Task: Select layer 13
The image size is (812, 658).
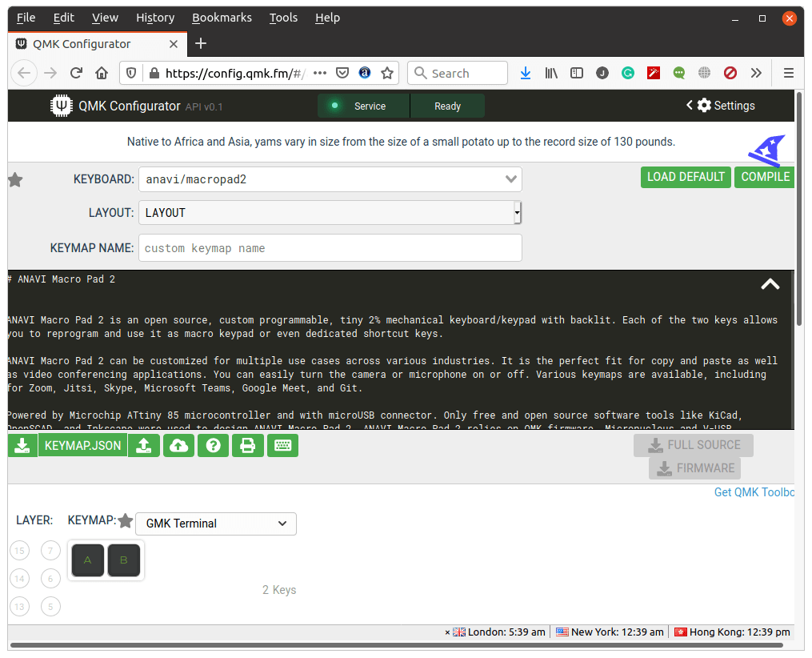Action: [x=20, y=607]
